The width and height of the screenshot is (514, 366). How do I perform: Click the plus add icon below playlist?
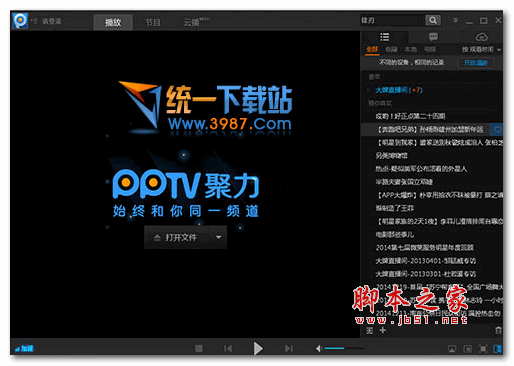coord(383,330)
